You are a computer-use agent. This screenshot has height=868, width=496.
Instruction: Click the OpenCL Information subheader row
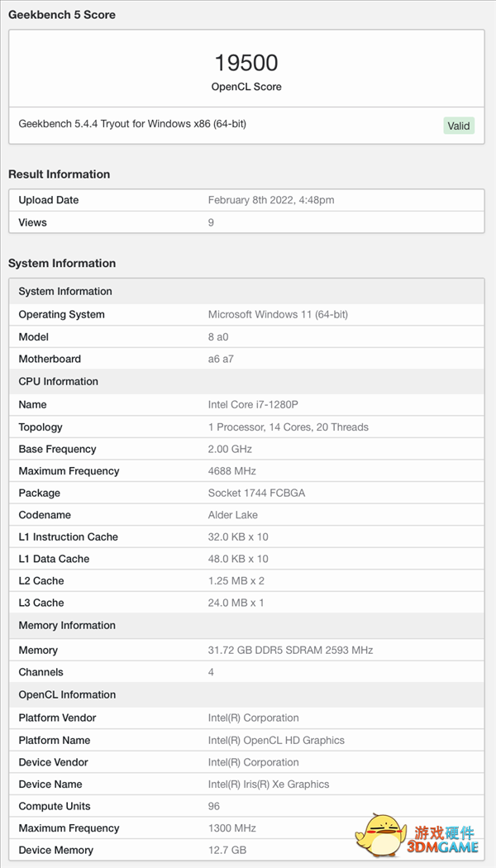(x=247, y=694)
